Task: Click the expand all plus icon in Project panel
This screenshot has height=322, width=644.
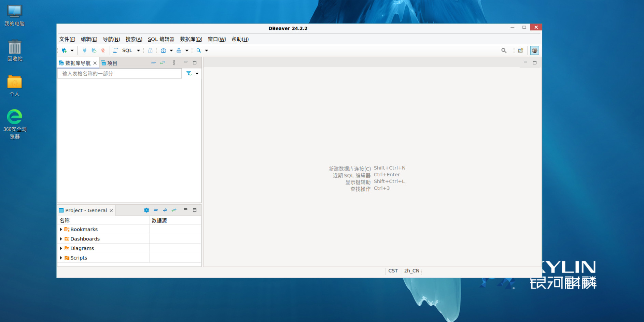Action: pos(165,210)
